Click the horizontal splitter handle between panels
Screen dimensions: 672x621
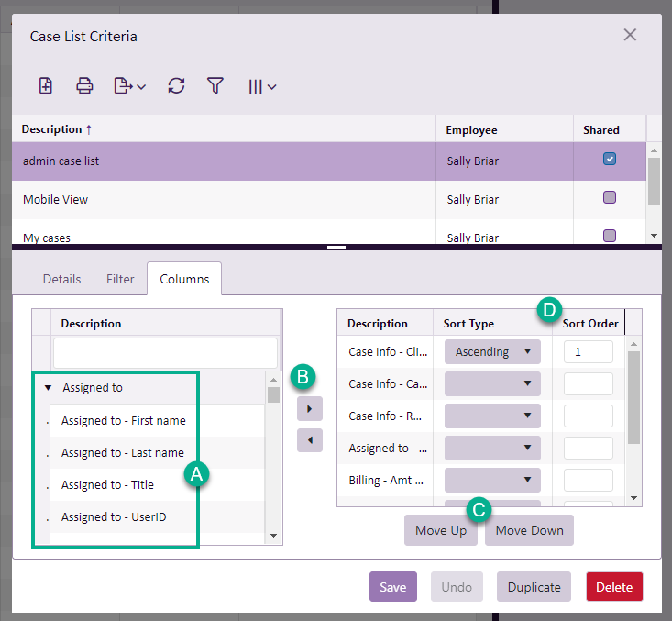[x=336, y=247]
